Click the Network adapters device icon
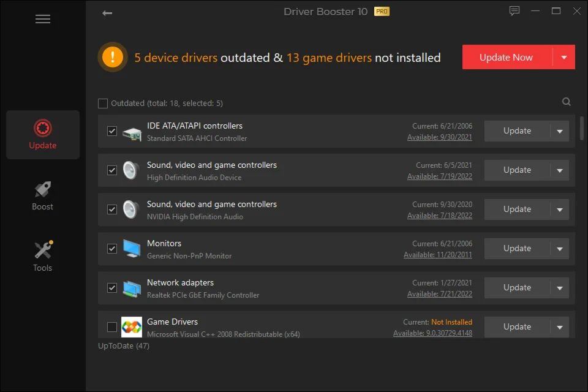The width and height of the screenshot is (588, 392). point(132,288)
